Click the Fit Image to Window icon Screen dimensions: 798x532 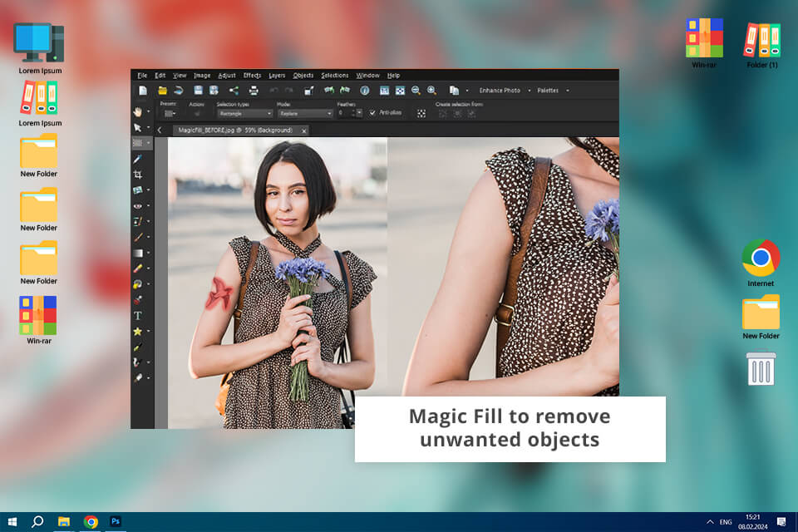click(400, 91)
